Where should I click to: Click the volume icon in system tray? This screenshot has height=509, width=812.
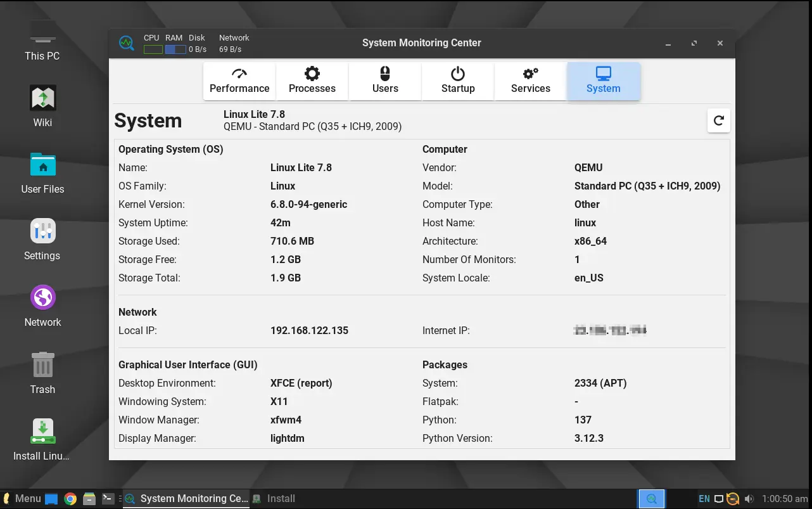[749, 499]
